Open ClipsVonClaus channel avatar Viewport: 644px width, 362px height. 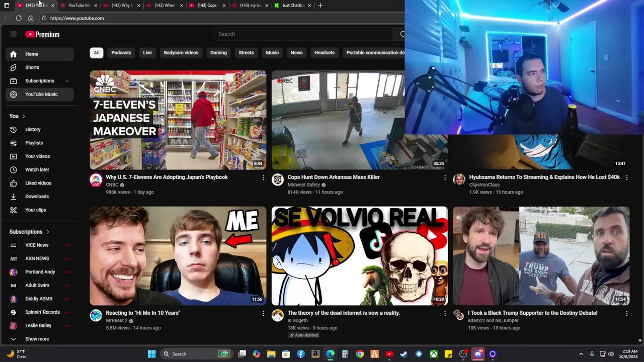coord(459,180)
